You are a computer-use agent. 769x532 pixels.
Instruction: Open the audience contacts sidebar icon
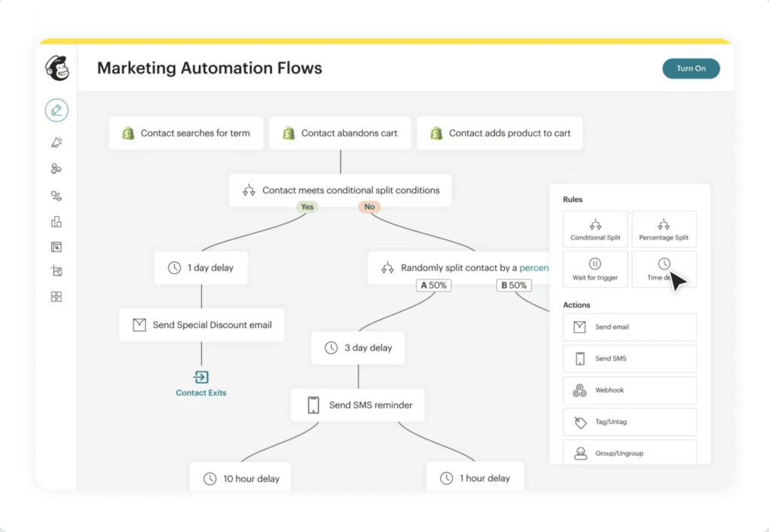coord(56,169)
